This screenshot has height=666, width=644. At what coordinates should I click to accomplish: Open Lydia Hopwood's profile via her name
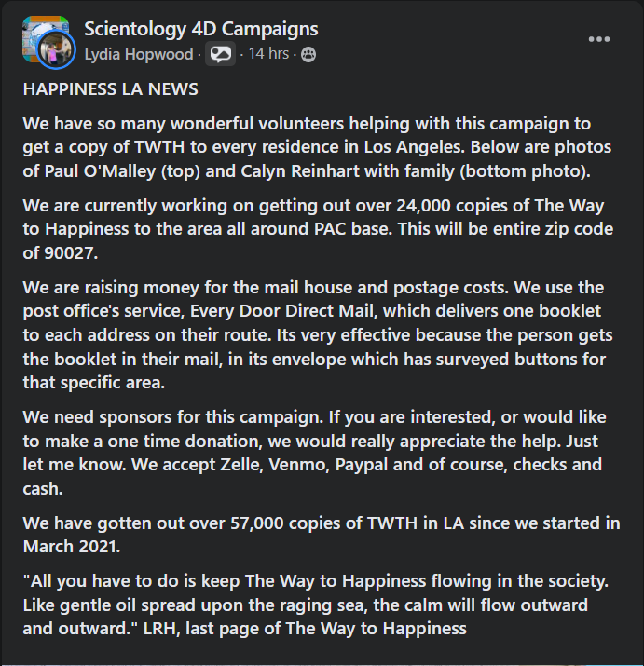tap(139, 54)
